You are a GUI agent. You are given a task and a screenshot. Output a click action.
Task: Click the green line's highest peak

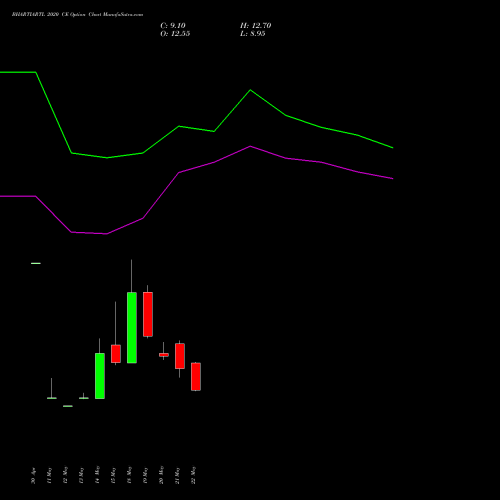click(250, 90)
